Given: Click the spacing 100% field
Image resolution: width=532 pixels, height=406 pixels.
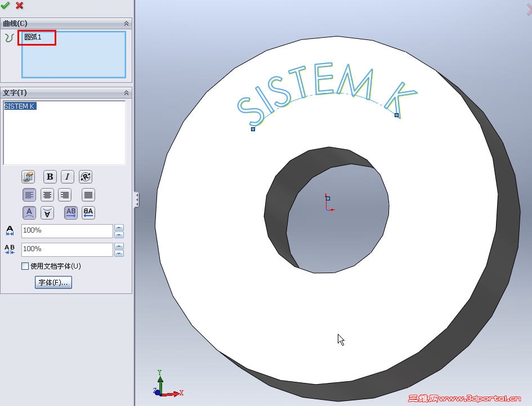Looking at the screenshot, I should tap(67, 249).
